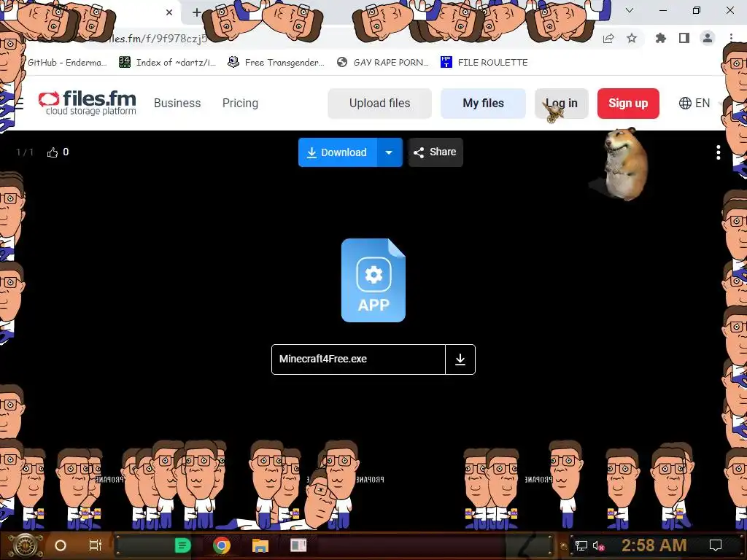This screenshot has width=747, height=560.
Task: Open the My files button
Action: click(x=483, y=104)
